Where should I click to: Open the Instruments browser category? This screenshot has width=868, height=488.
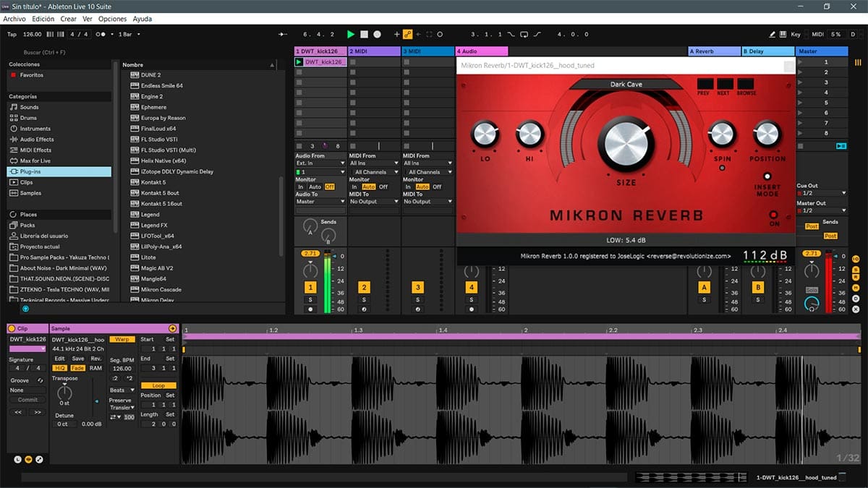(x=35, y=129)
